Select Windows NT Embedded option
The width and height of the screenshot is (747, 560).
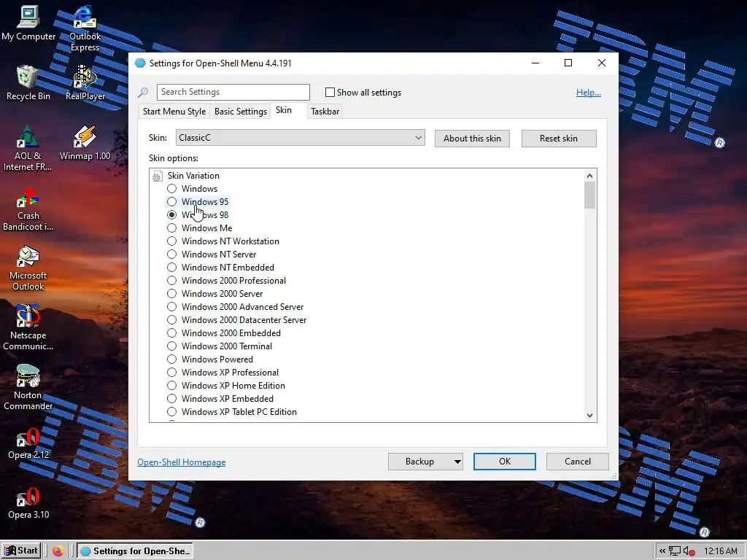171,268
